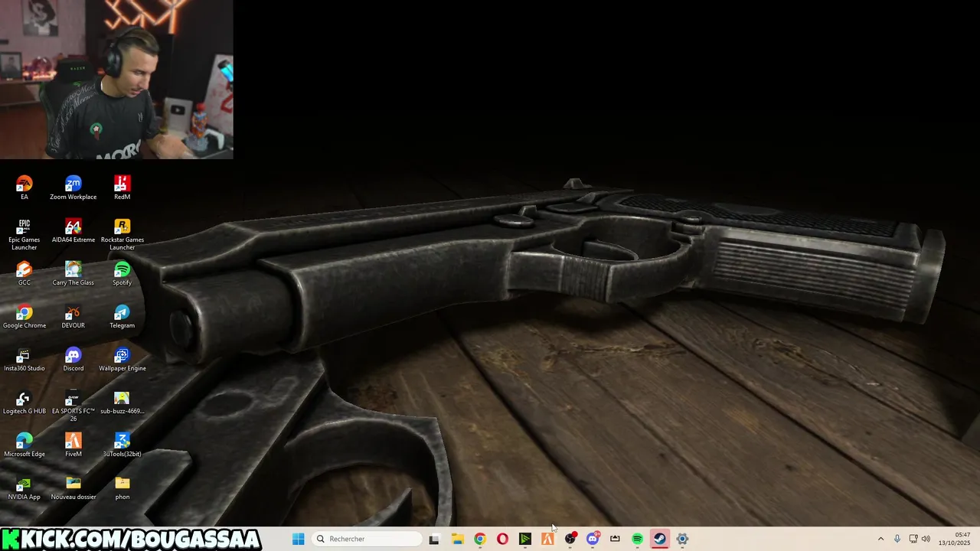Open the EA desktop shortcut
980x551 pixels.
click(x=24, y=187)
